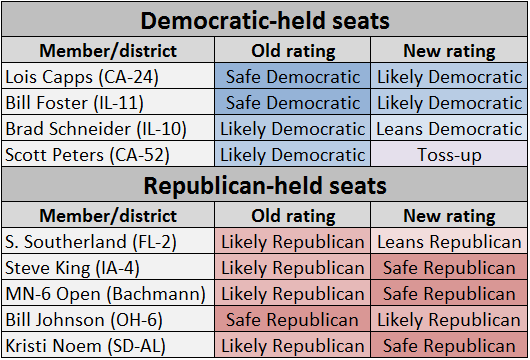Click Leans Democratic new rating cell
The height and width of the screenshot is (360, 530).
tap(449, 128)
